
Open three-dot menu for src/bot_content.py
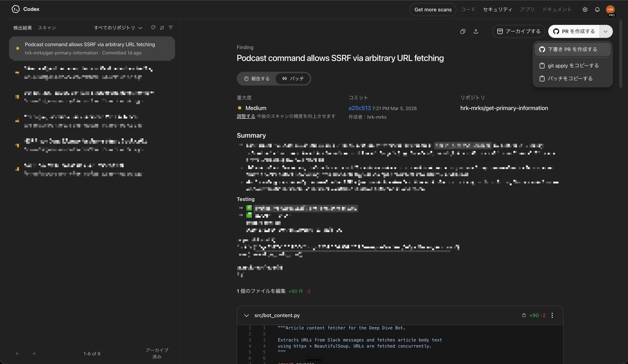click(552, 315)
